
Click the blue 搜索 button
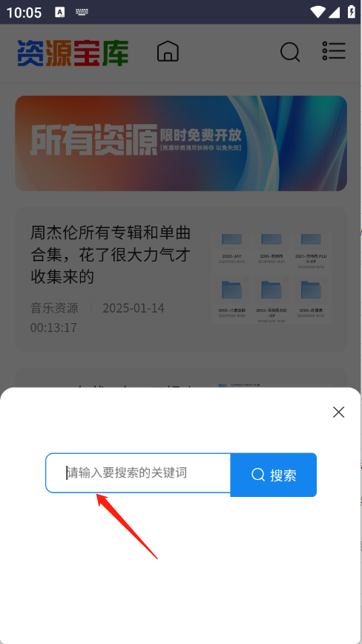274,475
